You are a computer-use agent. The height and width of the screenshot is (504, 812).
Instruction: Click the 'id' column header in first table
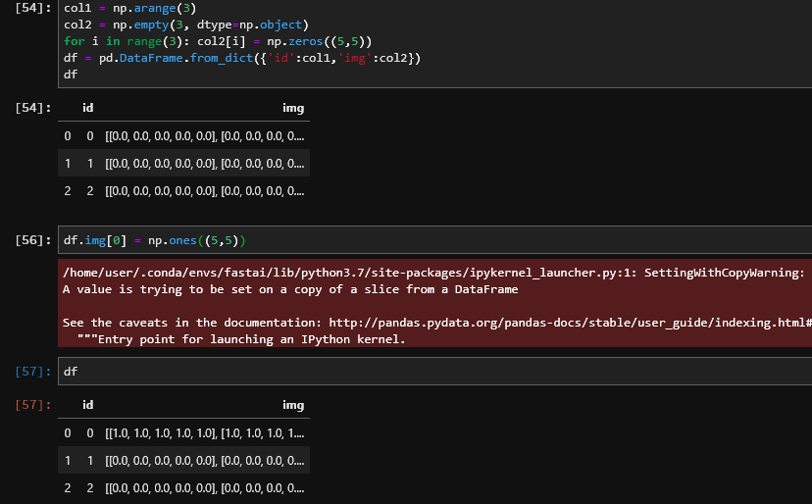click(87, 107)
